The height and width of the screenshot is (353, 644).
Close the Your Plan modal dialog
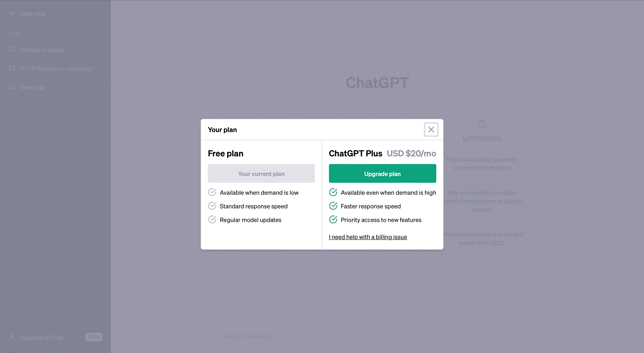click(431, 129)
